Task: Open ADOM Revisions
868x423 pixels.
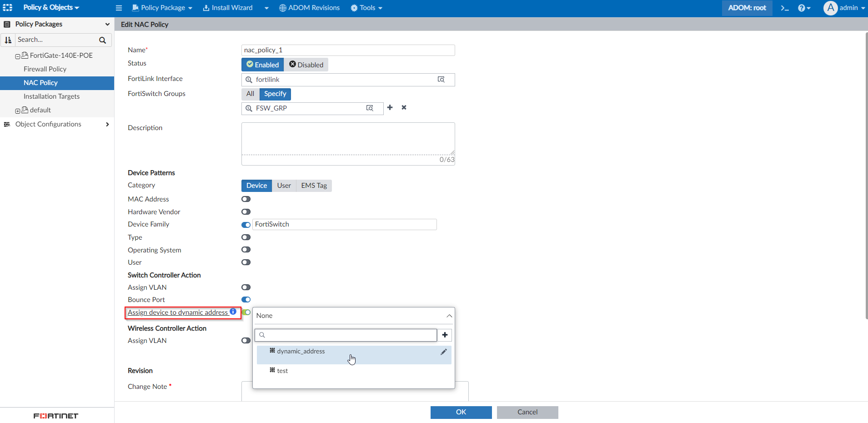Action: pyautogui.click(x=309, y=8)
